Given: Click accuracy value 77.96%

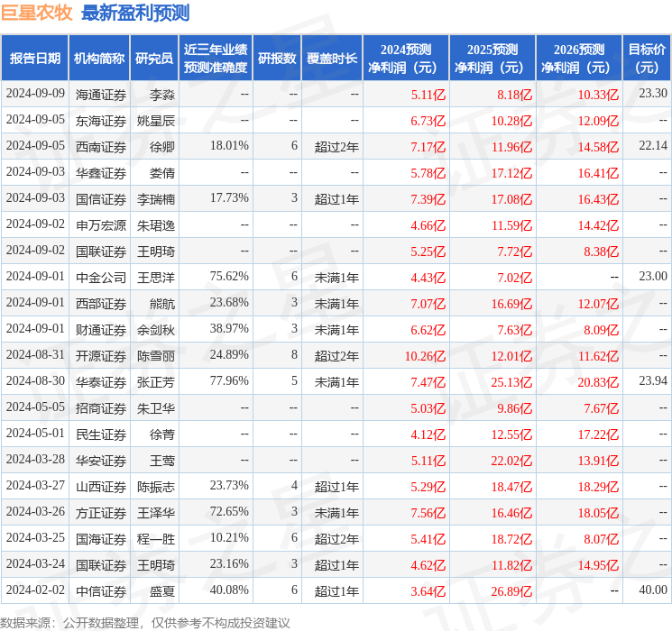Looking at the screenshot, I should [x=229, y=380].
